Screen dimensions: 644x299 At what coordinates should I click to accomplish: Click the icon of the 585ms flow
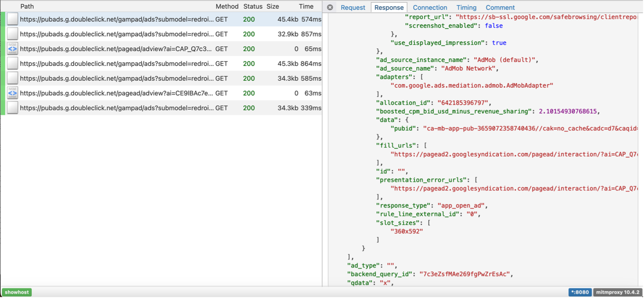pyautogui.click(x=13, y=78)
